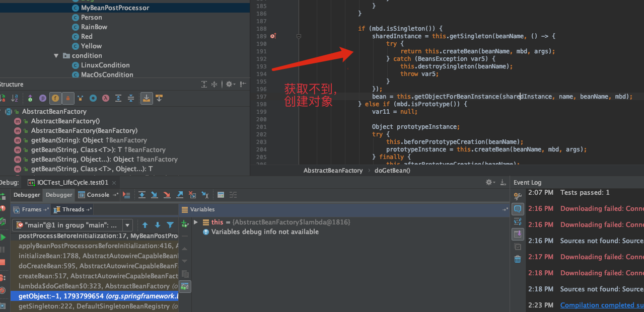Click the Rerun debug icon

point(3,196)
